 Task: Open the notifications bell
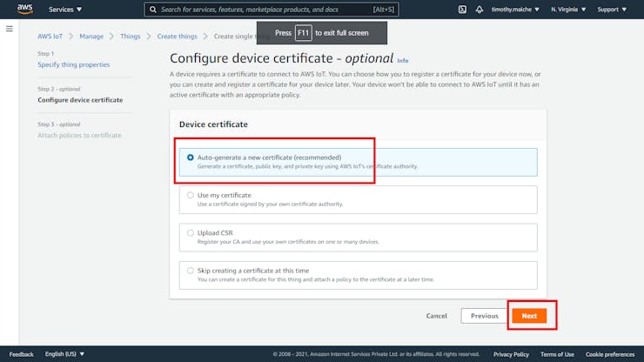[x=480, y=10]
